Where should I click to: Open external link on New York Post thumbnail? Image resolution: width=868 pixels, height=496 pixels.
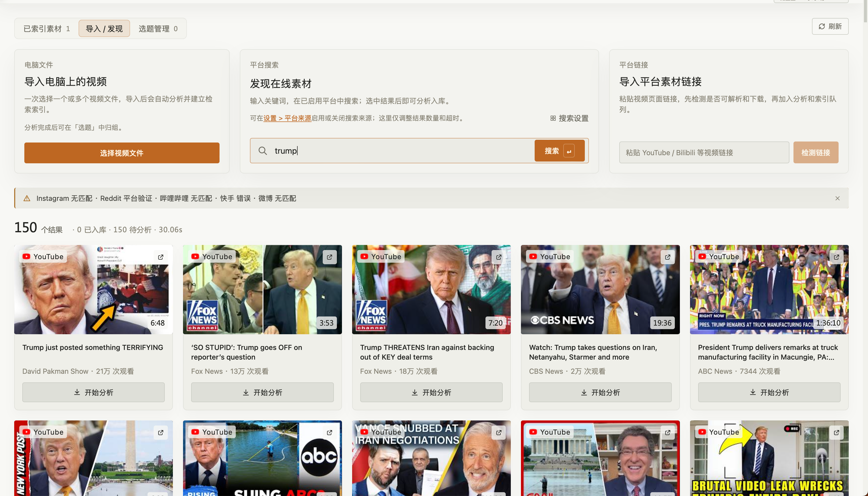pyautogui.click(x=161, y=433)
